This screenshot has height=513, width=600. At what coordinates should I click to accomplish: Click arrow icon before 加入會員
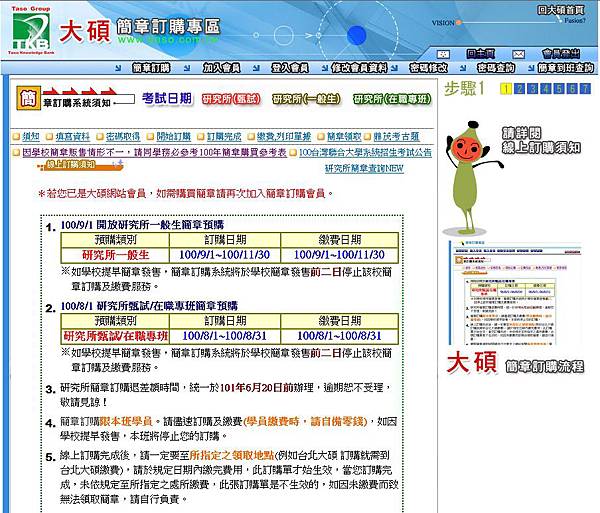point(187,68)
